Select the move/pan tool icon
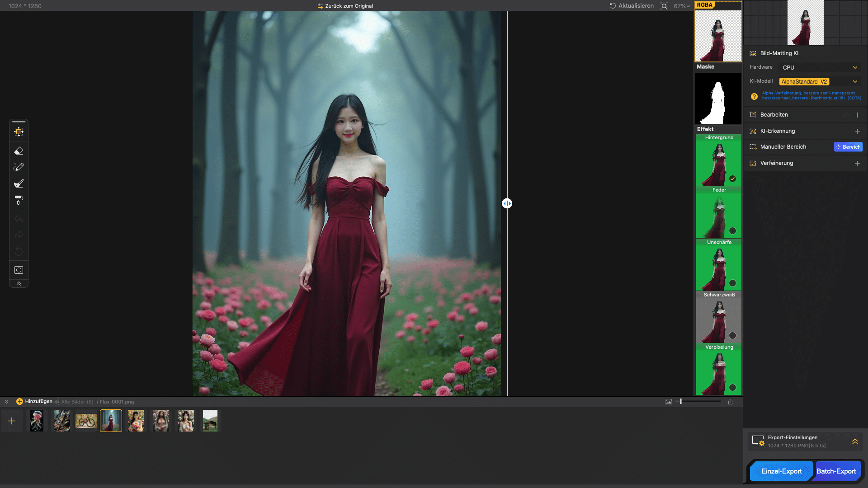 coord(19,131)
